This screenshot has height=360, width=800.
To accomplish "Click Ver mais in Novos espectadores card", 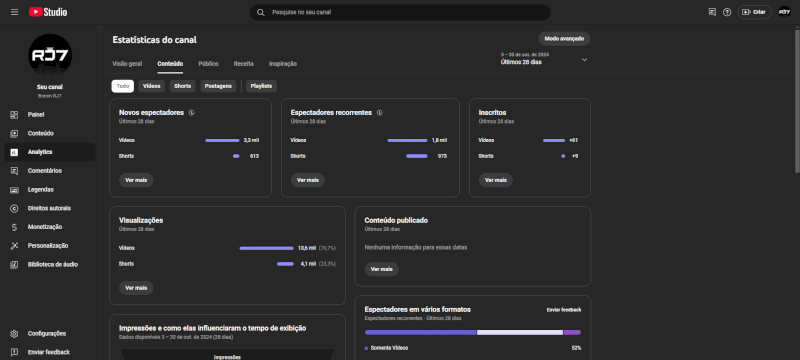I will coord(136,180).
